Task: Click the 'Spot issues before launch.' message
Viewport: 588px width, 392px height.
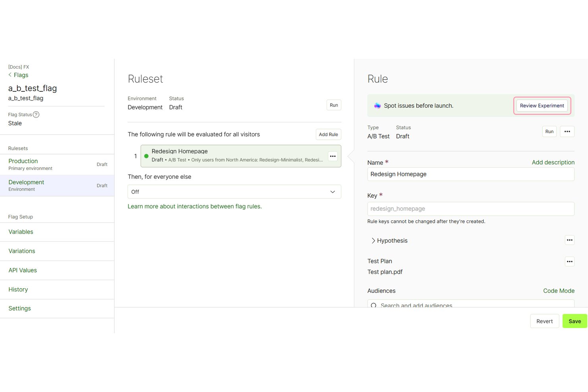Action: point(418,106)
